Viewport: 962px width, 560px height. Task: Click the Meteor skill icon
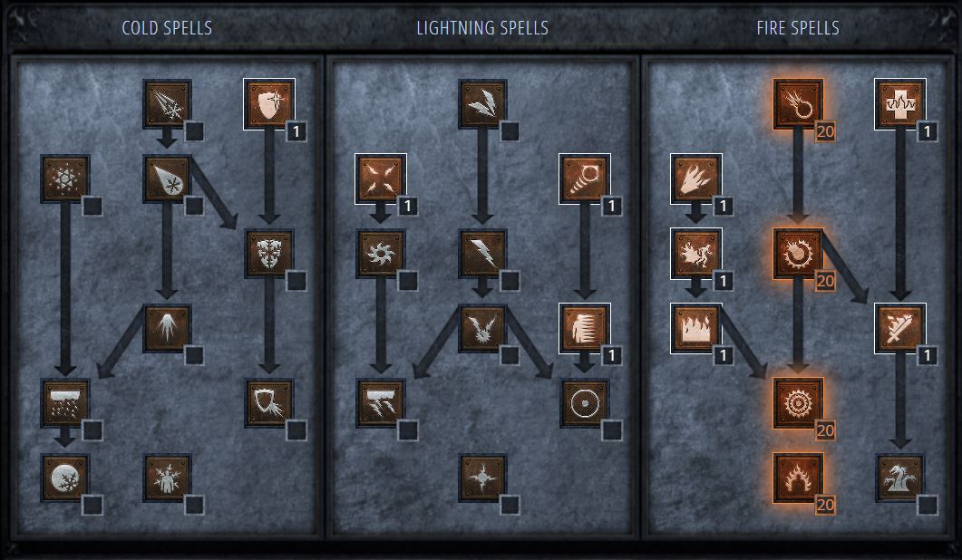798,403
